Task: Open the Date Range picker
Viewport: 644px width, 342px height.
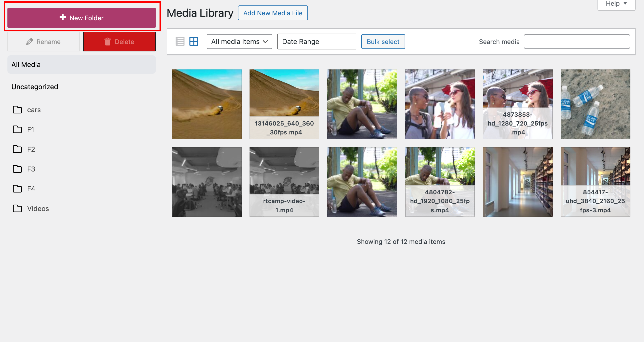Action: (x=317, y=42)
